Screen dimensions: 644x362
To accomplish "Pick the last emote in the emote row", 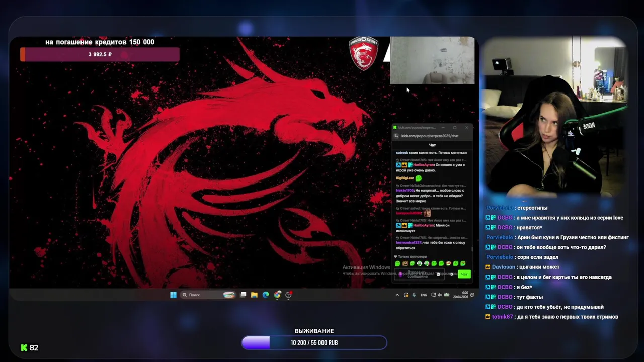I will click(x=463, y=263).
